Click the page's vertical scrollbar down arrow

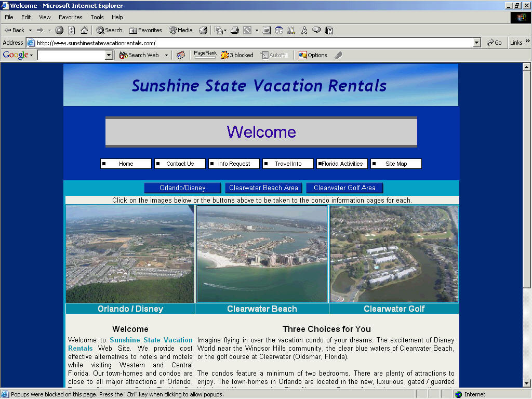(526, 383)
